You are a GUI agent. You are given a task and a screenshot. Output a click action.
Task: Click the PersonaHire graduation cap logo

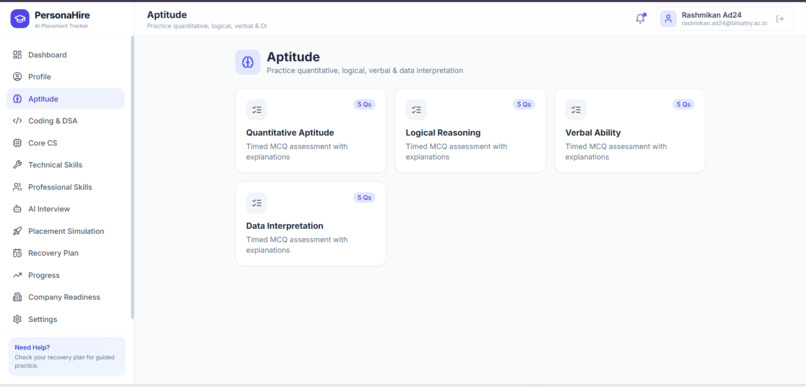[20, 19]
